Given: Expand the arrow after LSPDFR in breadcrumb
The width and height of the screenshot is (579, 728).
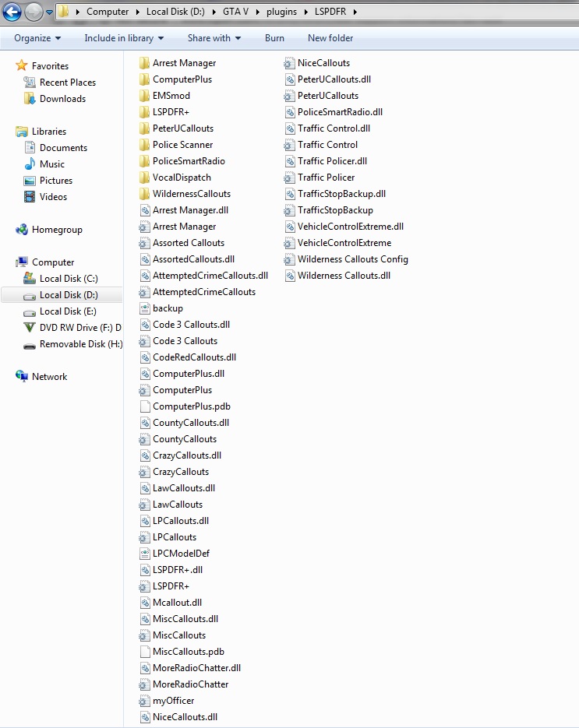Looking at the screenshot, I should (355, 12).
